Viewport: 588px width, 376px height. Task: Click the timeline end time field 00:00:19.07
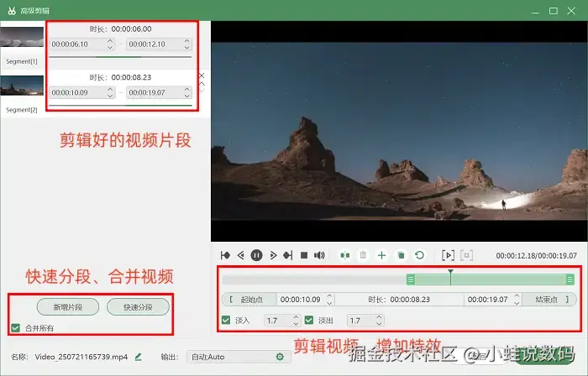pos(493,300)
